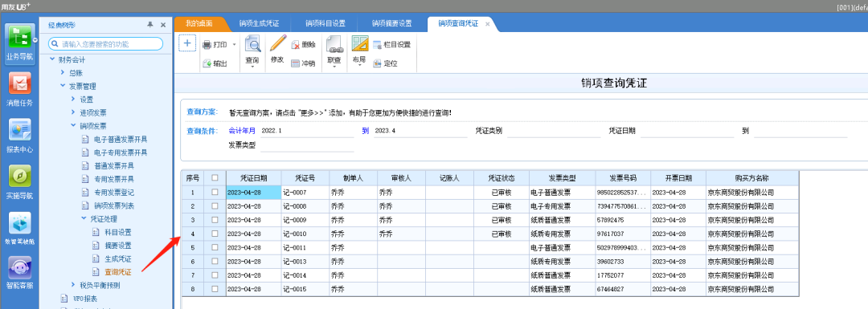Switch to the 销项科目设置 tab

[325, 24]
